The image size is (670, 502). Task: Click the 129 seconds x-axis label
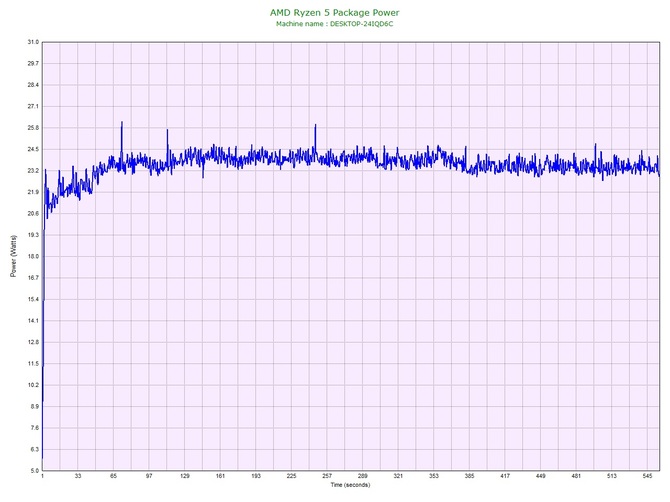(x=185, y=476)
